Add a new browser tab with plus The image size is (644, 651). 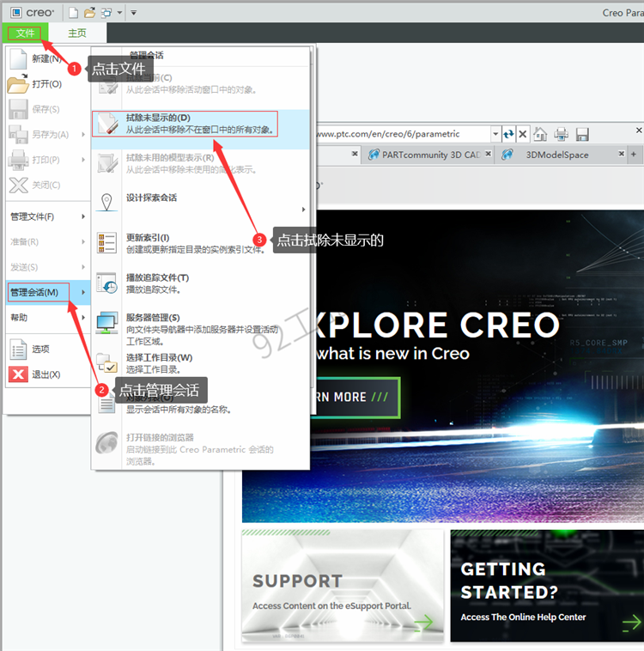click(x=634, y=154)
